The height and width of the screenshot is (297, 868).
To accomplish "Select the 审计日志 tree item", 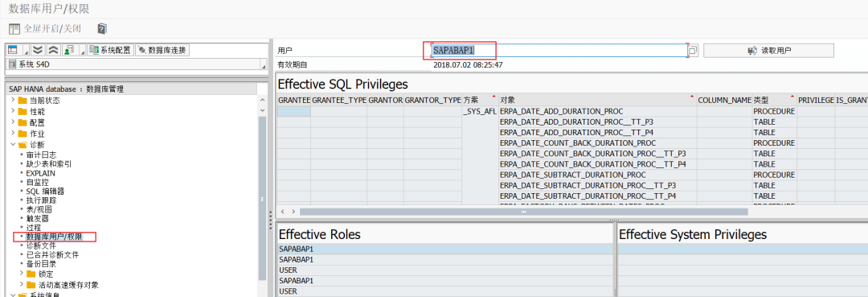I will coord(41,155).
